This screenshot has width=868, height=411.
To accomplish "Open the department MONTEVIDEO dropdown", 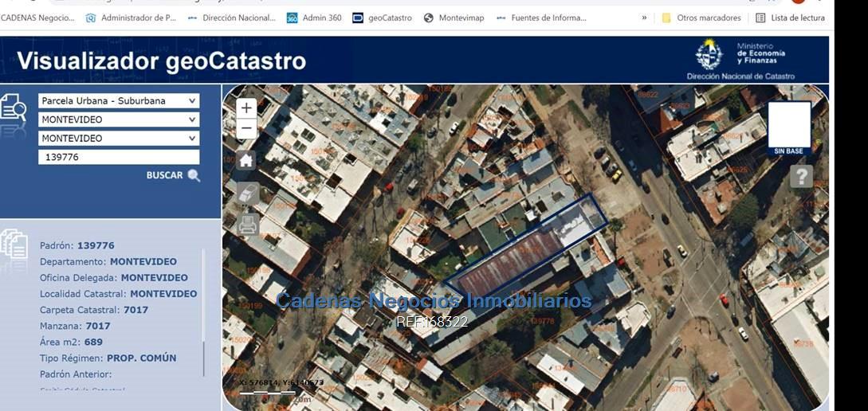I will (x=119, y=119).
